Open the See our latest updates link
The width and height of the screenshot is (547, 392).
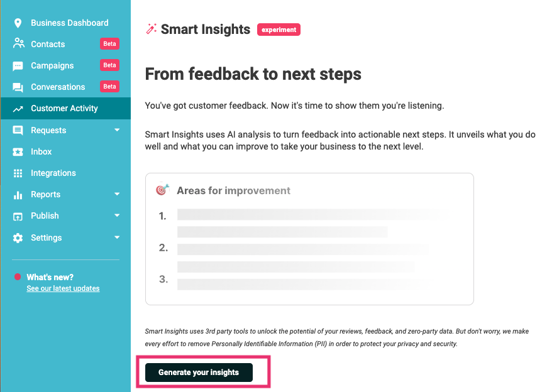(63, 288)
